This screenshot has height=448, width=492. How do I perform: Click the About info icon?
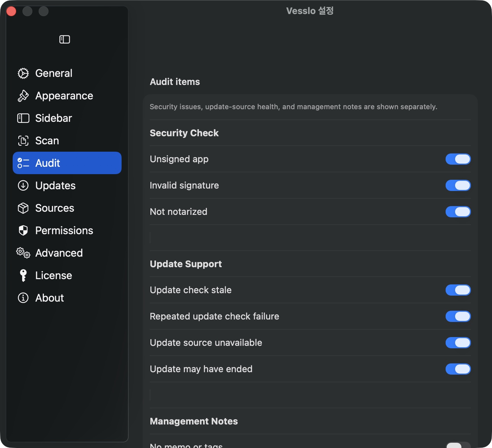pos(23,298)
